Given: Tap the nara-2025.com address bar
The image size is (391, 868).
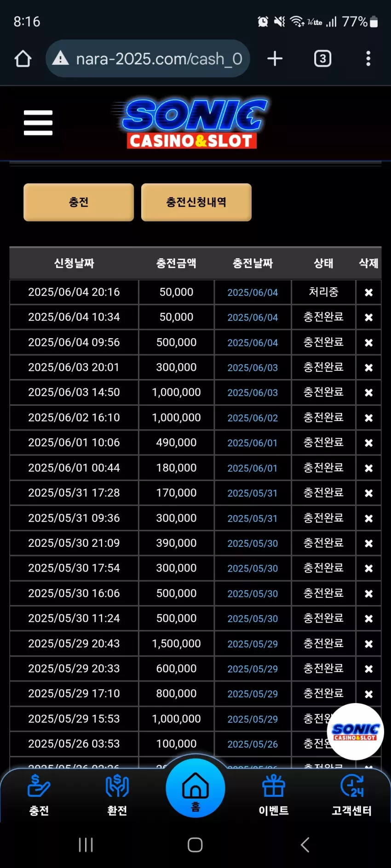Looking at the screenshot, I should pyautogui.click(x=148, y=59).
